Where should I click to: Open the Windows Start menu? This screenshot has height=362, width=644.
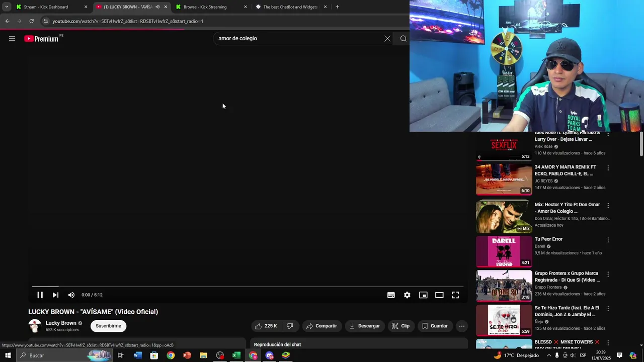8,355
